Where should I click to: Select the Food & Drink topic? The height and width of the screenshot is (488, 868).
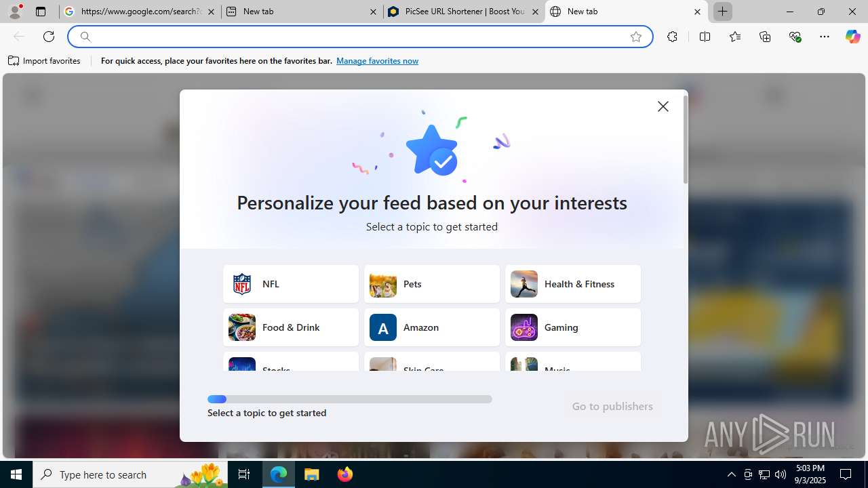(291, 327)
